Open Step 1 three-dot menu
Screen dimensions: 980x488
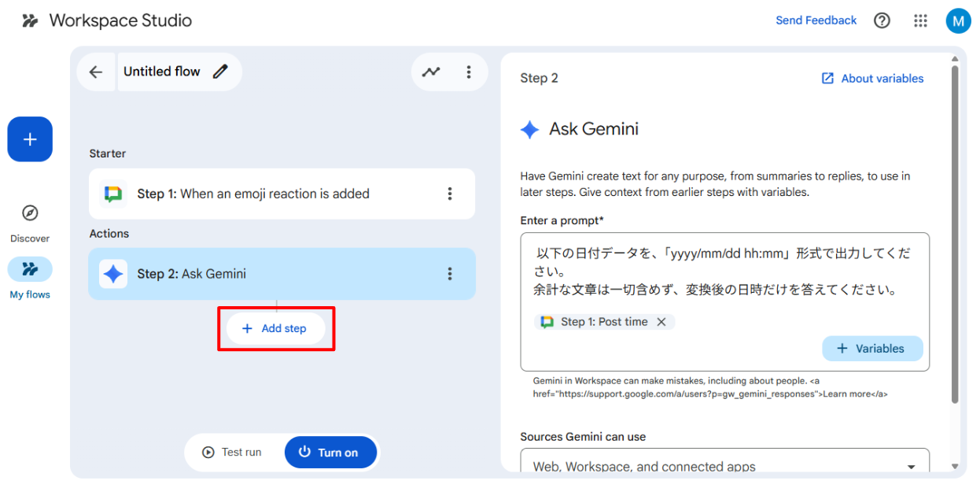pos(450,194)
